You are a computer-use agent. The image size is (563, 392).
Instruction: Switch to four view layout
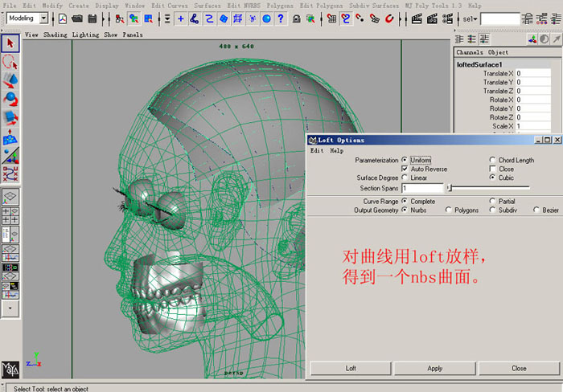pos(10,215)
